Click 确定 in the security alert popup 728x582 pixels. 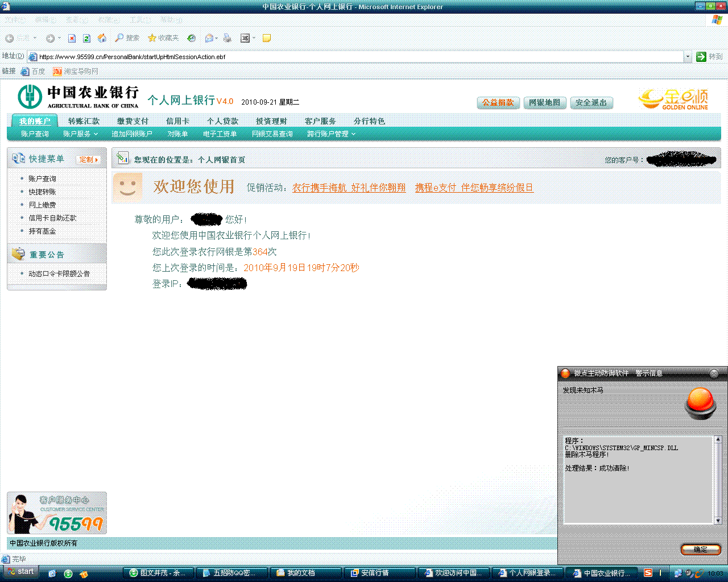click(701, 550)
